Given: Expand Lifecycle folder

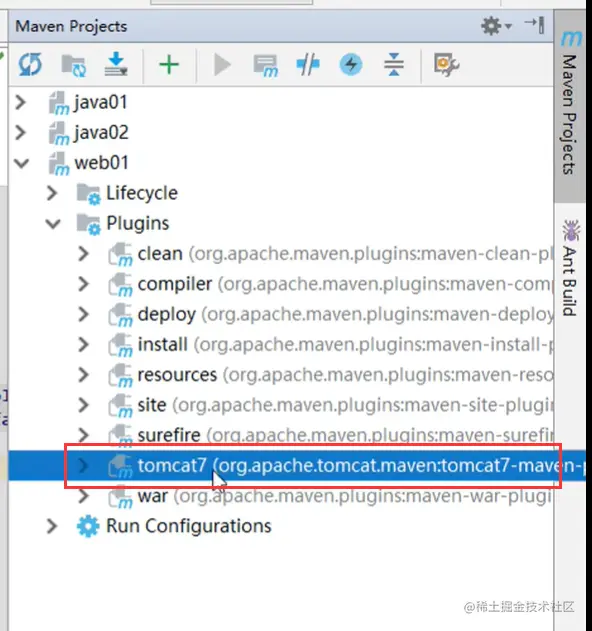Looking at the screenshot, I should tap(52, 193).
